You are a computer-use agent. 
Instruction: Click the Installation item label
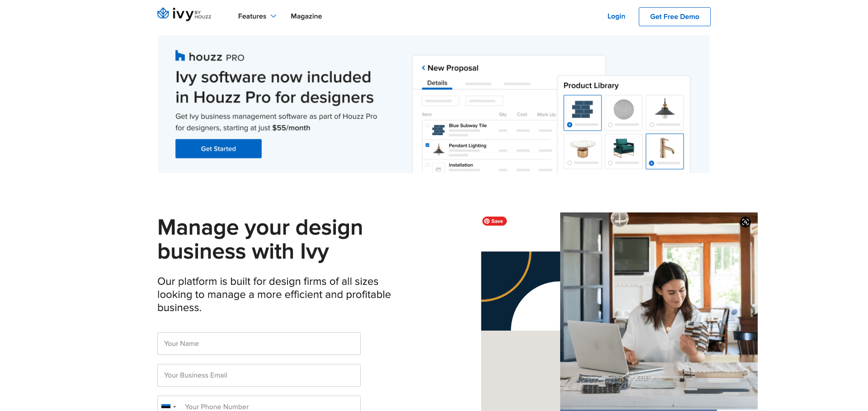click(461, 165)
